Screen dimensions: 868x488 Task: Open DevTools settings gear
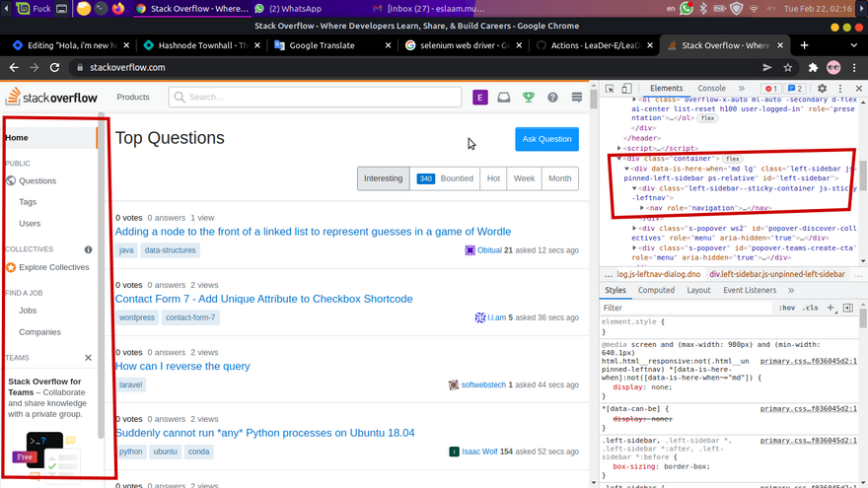coord(822,89)
